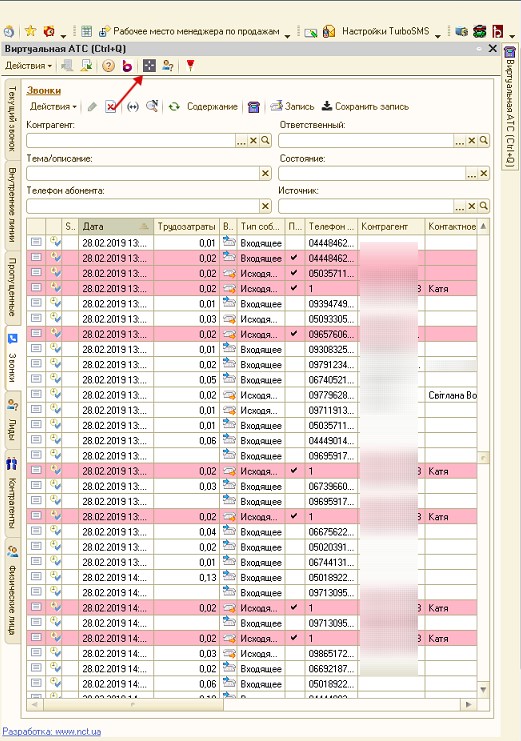Click the search magnifier for Контрагент field
Viewport: 521px width, 741px height.
266,140
